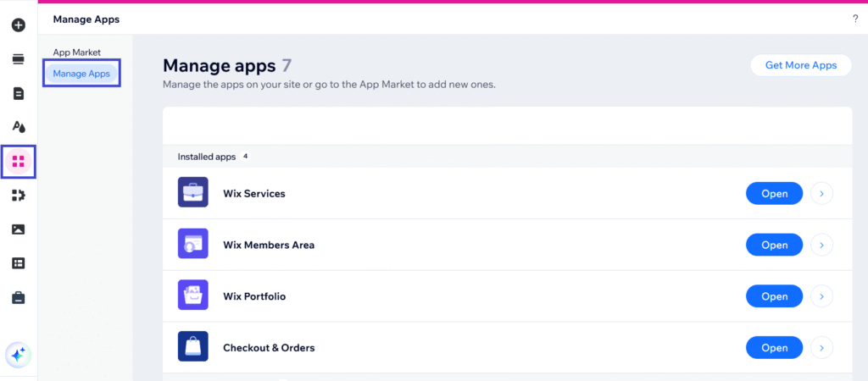Click the Add Elements plus icon

[18, 25]
